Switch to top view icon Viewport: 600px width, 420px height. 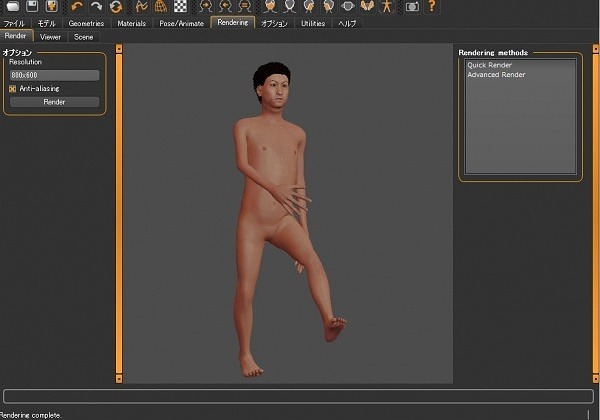[x=348, y=6]
